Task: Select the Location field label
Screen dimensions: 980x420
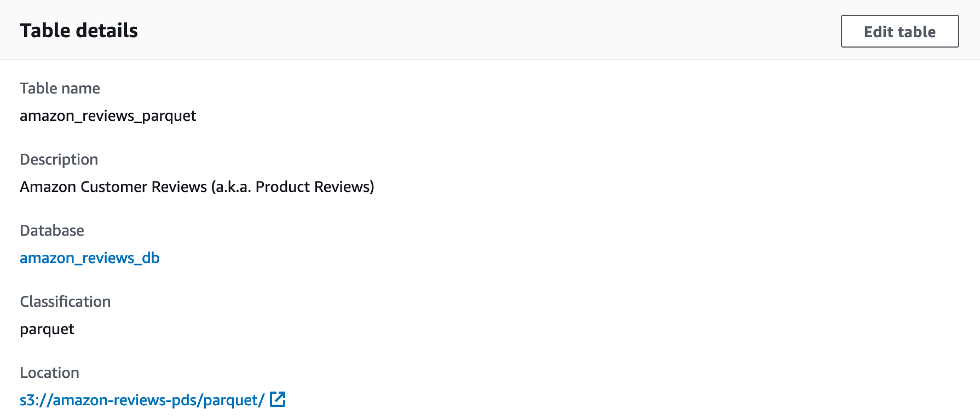Action: coord(49,372)
